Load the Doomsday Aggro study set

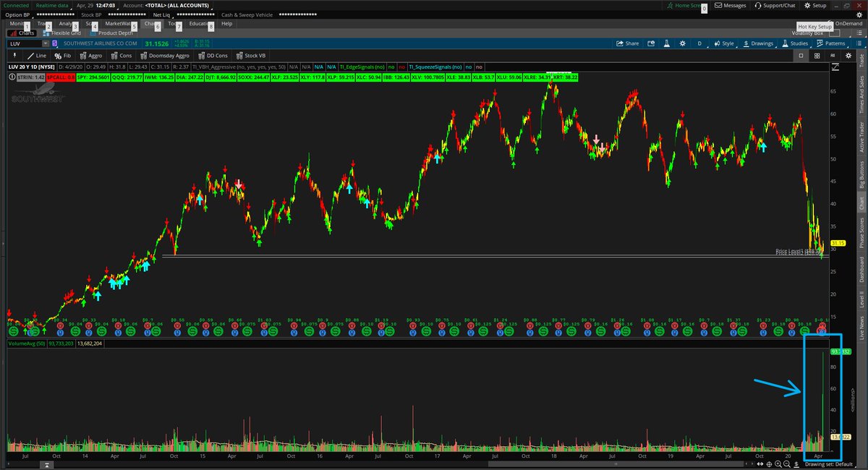(x=166, y=56)
